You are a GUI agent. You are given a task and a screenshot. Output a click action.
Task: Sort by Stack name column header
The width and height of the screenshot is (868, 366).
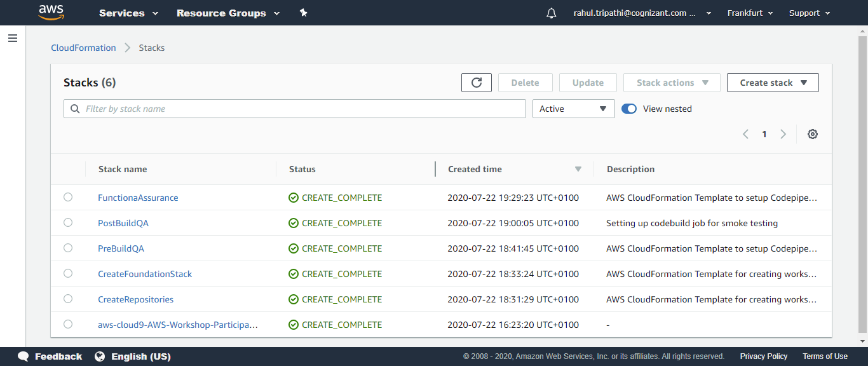click(123, 169)
